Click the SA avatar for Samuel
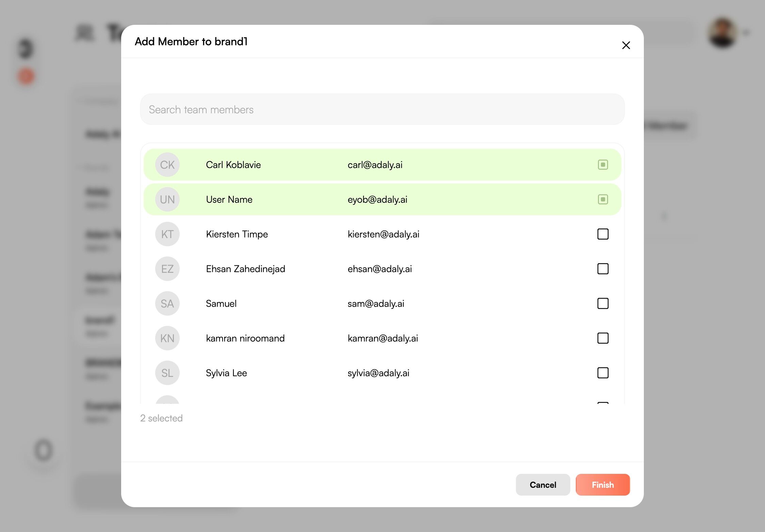The image size is (765, 532). pos(167,304)
